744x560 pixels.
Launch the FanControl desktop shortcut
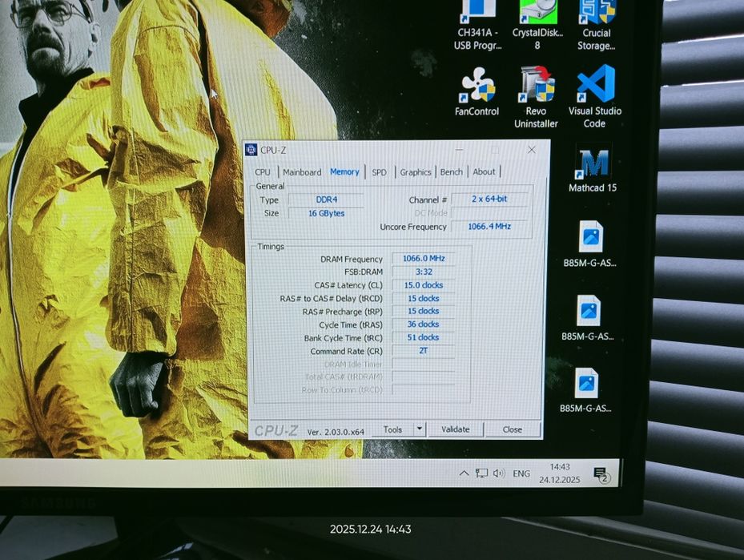[x=477, y=92]
